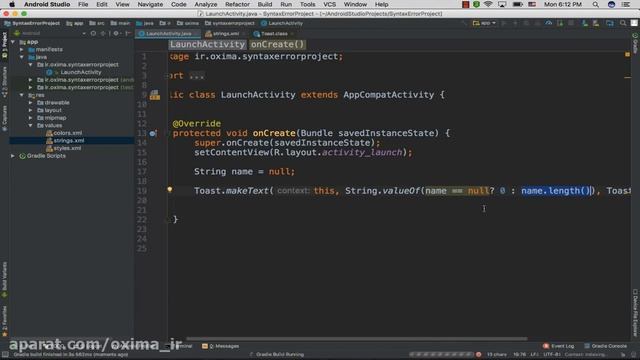Open the Navigate menu
640x360 pixels.
[x=150, y=4]
